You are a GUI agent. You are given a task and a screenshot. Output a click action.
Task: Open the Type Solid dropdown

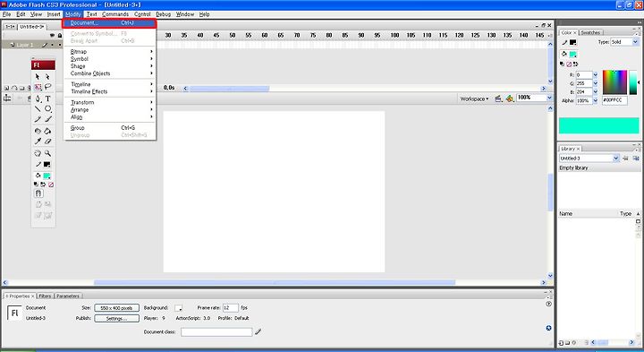[x=635, y=42]
